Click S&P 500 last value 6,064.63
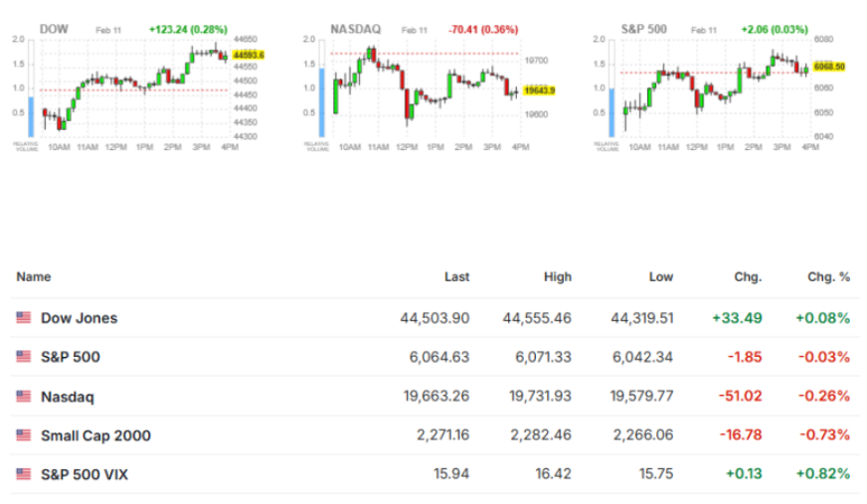The height and width of the screenshot is (504, 867). [x=439, y=357]
